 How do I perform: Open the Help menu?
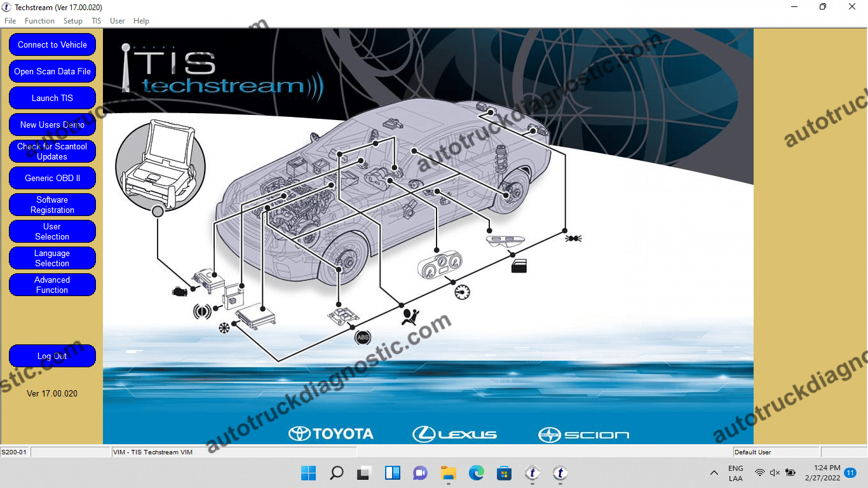(141, 21)
